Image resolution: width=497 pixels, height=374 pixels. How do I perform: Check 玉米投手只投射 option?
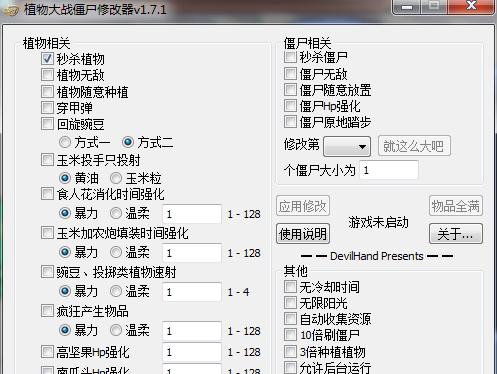[x=47, y=160]
